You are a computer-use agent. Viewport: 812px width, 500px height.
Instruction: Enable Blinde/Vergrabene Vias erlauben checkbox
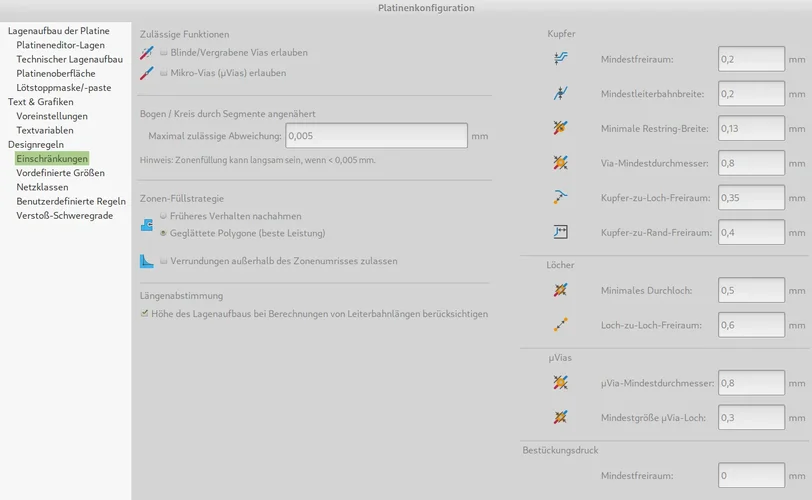tap(164, 52)
